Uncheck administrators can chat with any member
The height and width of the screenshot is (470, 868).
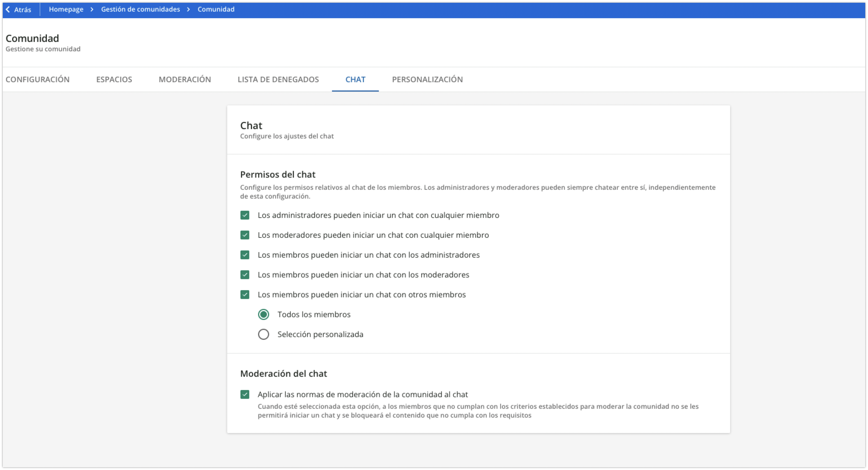(245, 215)
